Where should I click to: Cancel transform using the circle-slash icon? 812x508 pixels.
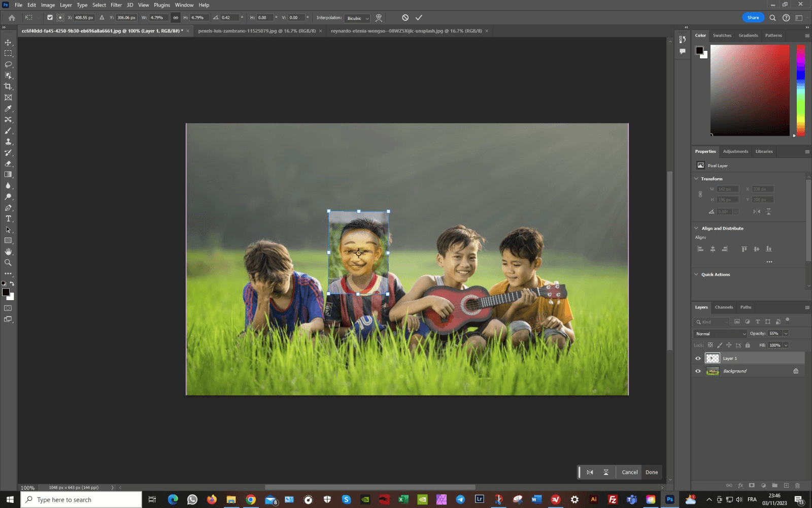(405, 18)
